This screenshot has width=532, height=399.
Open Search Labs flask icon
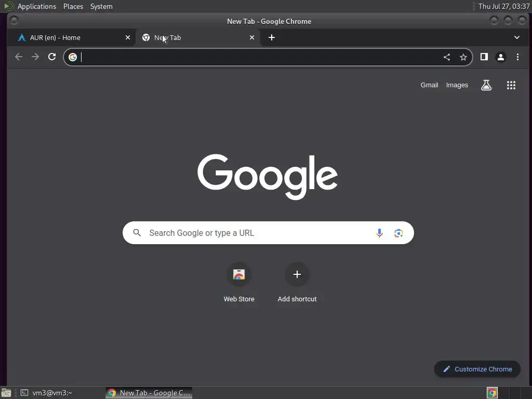point(486,85)
